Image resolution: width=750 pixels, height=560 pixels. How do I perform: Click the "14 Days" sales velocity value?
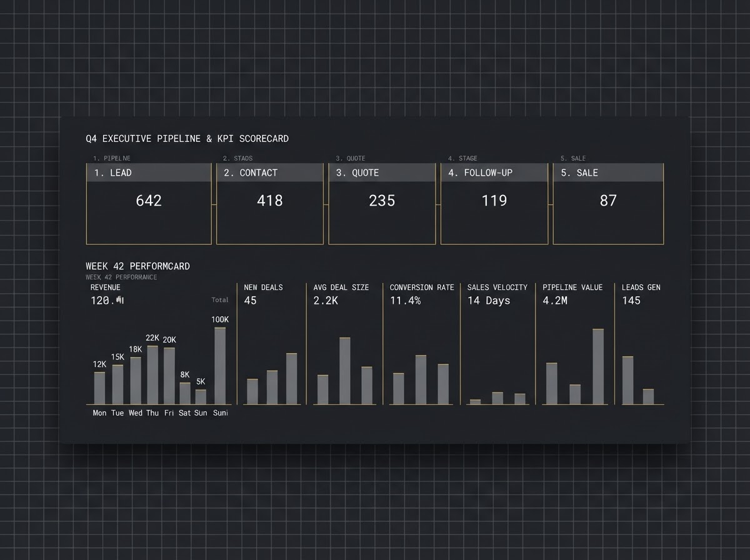point(489,301)
